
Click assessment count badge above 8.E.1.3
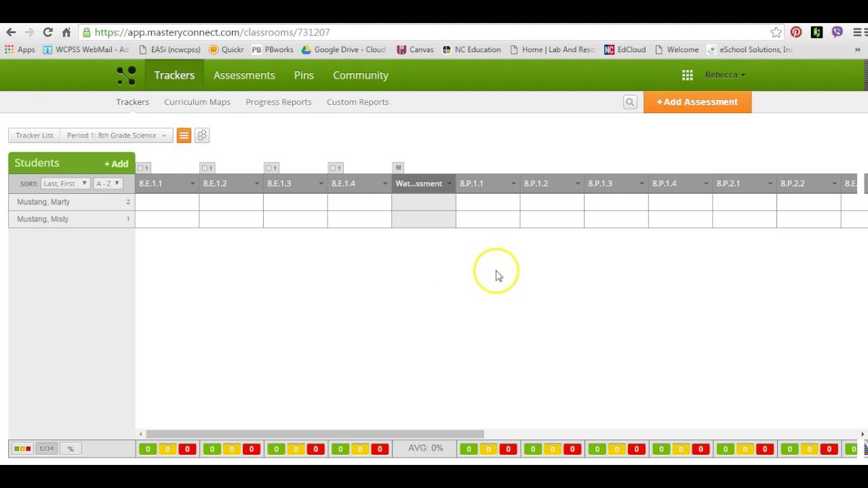coord(271,167)
